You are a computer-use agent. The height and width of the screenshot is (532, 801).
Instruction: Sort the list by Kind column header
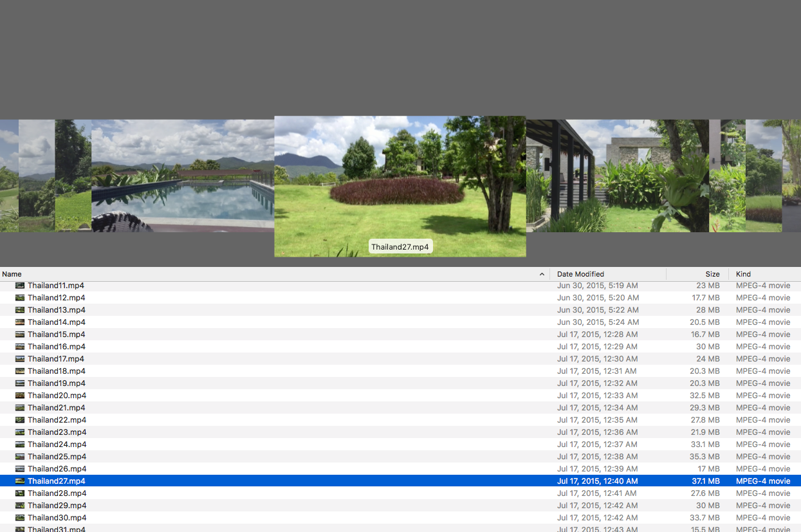click(x=765, y=274)
